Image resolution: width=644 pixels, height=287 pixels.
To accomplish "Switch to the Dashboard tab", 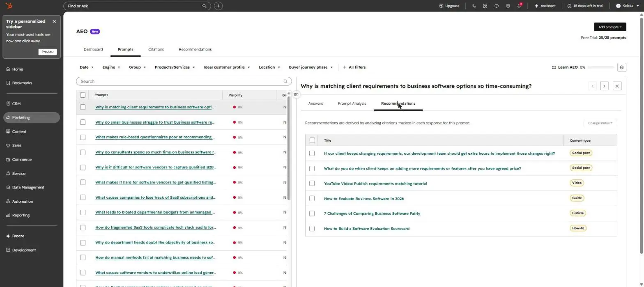I will pos(93,49).
